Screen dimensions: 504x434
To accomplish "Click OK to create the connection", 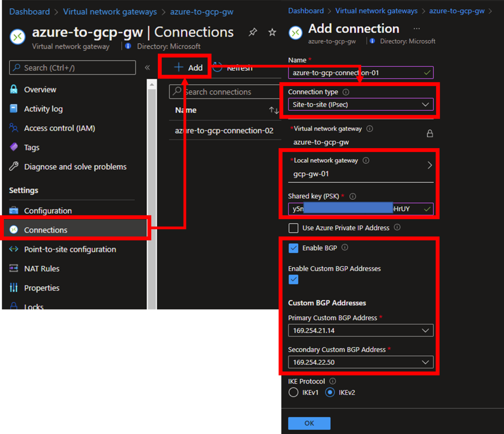I will click(309, 423).
